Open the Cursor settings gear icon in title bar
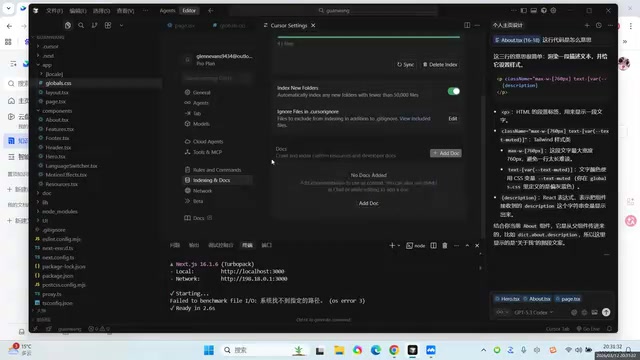Screen dimensions: 640x360 [553, 11]
